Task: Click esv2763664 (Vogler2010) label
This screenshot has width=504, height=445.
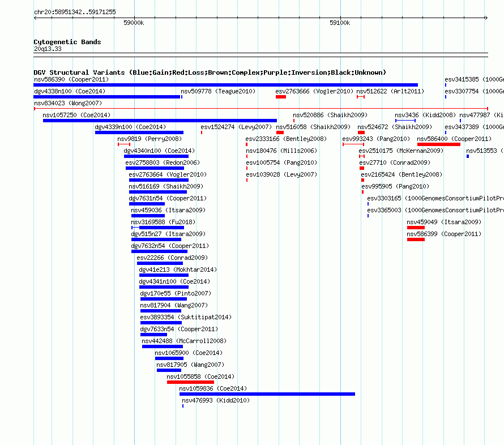Action: (x=168, y=174)
